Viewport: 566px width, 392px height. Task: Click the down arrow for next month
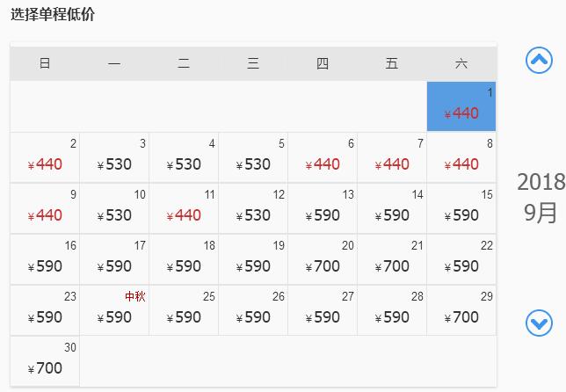pyautogui.click(x=539, y=323)
